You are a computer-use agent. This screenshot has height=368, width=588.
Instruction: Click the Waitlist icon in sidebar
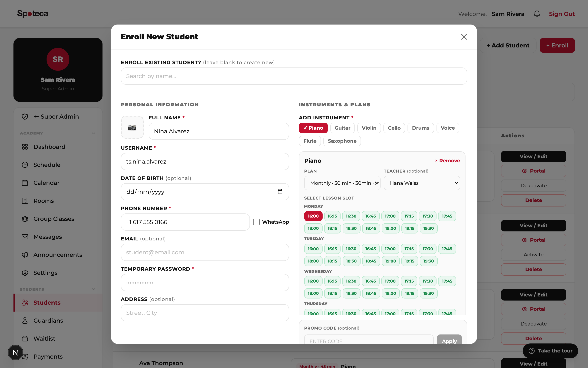point(25,339)
